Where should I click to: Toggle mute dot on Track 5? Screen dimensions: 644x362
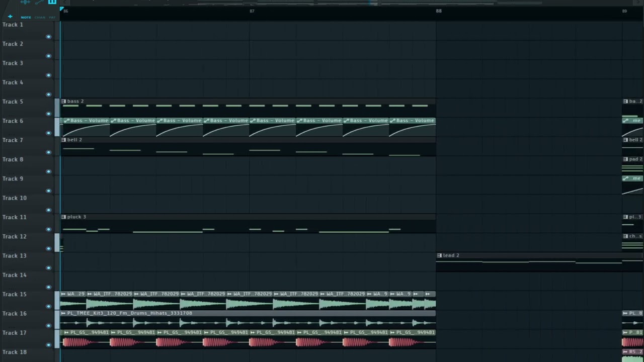pos(49,114)
